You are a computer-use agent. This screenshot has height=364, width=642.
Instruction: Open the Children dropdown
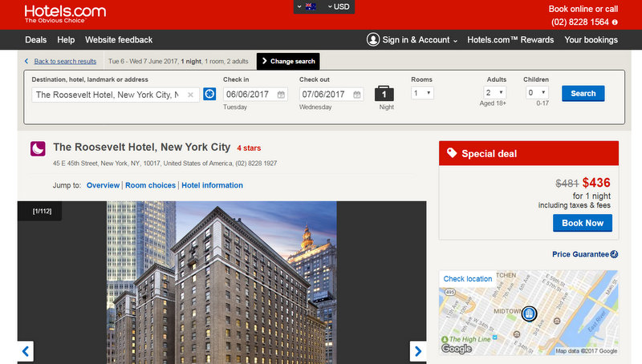click(537, 93)
